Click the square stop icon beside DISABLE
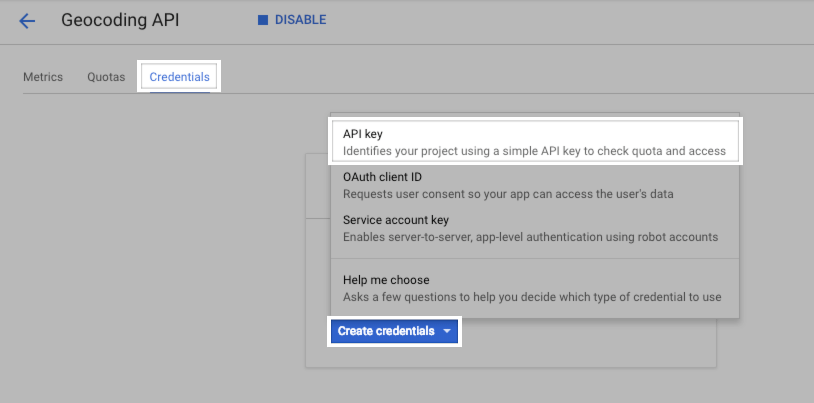 click(263, 20)
